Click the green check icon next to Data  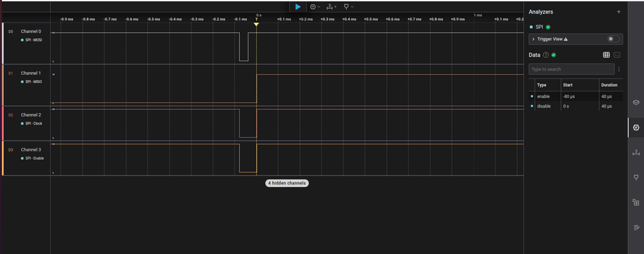point(554,55)
